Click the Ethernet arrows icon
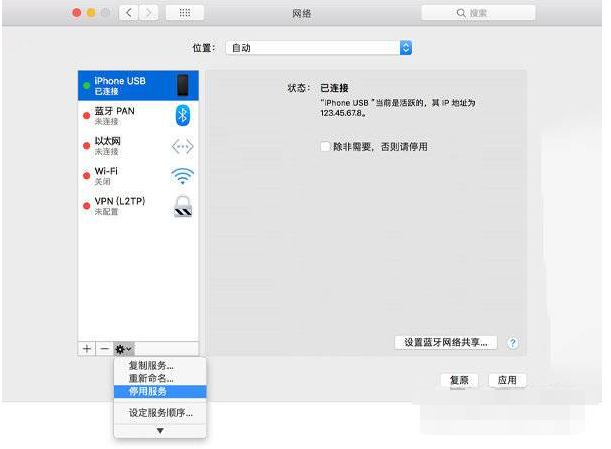Viewport: 611px width, 449px height. point(183,146)
